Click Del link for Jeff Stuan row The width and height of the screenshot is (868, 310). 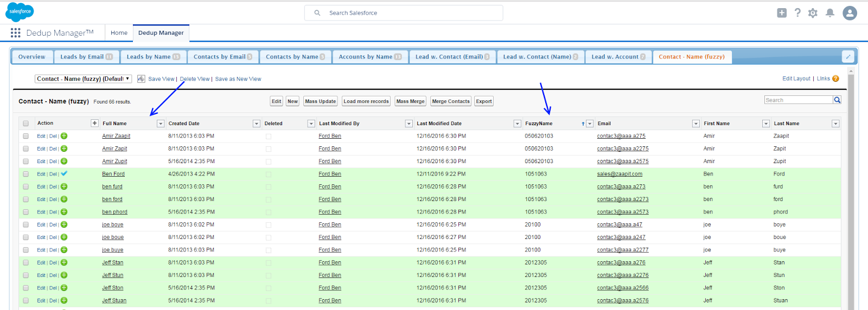tap(53, 300)
